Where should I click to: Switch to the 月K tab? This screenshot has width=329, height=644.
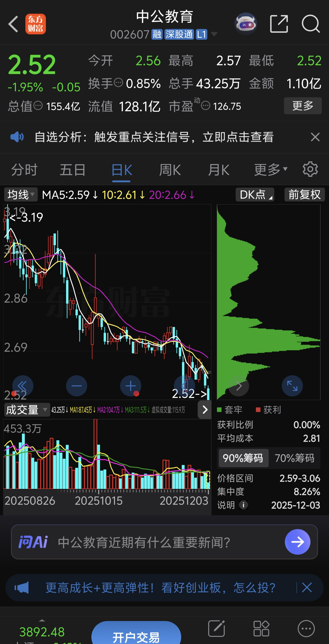coord(219,170)
